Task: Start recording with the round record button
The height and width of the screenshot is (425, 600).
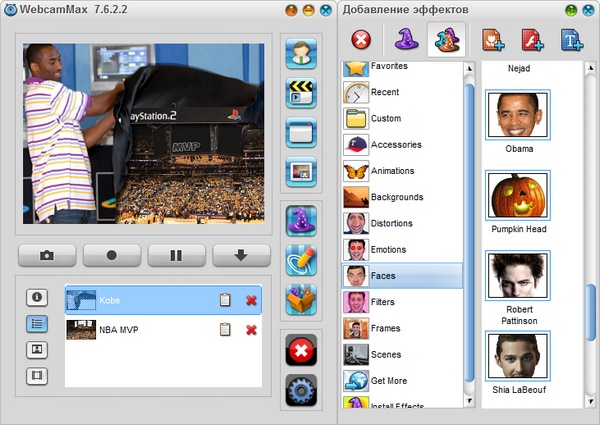Action: (x=112, y=255)
